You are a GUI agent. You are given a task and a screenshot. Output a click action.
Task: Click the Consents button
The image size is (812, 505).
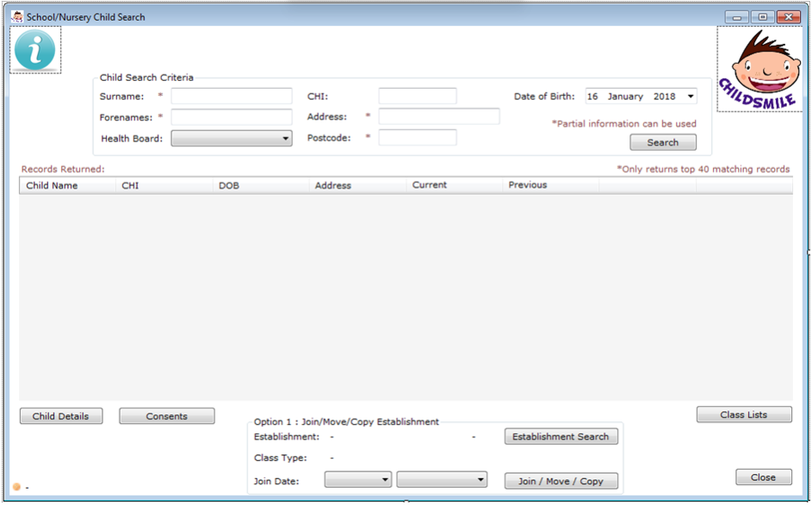tap(166, 416)
